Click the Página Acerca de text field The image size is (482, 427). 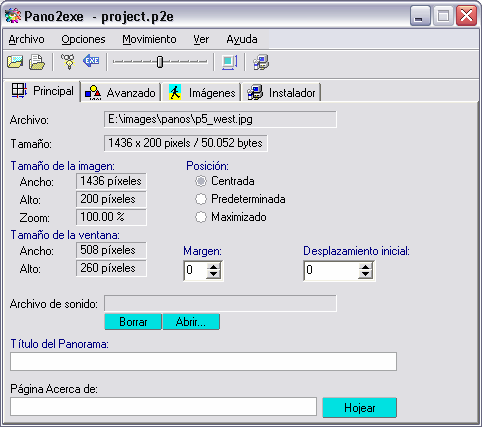(163, 406)
